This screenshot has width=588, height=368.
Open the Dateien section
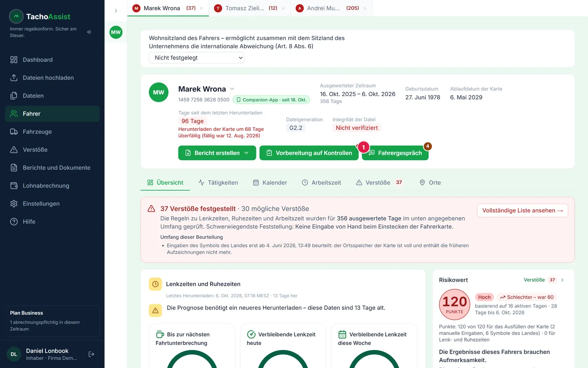52,96
